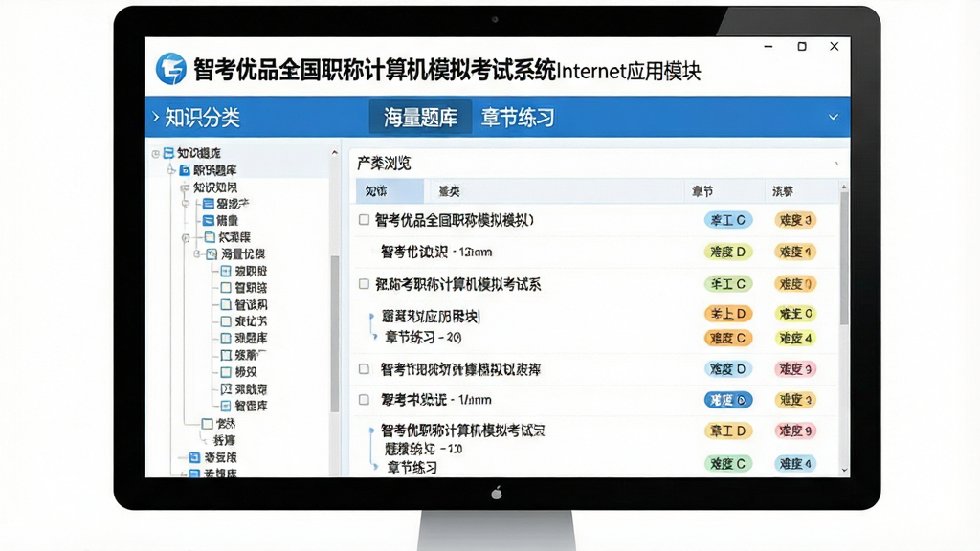Screen dimensions: 980x551
Task: Click the green 难度 C badge in last row
Action: (728, 464)
